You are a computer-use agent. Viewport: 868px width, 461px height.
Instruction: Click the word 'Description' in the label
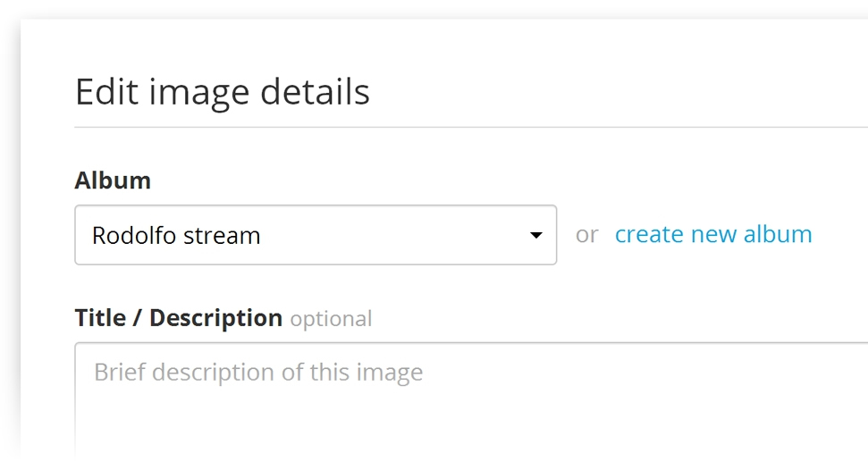click(x=215, y=318)
